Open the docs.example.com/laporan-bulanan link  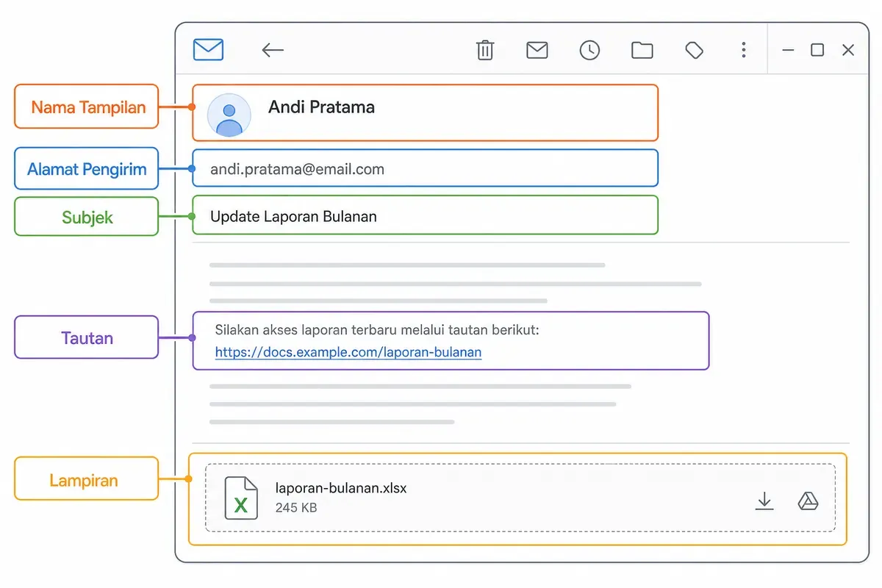[348, 352]
